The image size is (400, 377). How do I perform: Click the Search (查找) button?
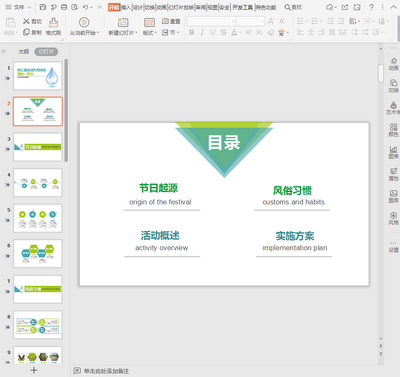tap(293, 7)
